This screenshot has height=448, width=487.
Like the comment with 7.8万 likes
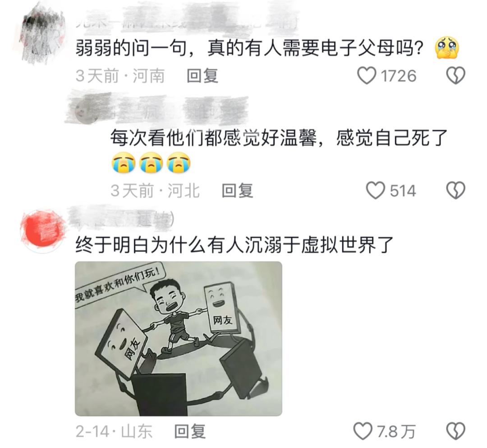(363, 431)
